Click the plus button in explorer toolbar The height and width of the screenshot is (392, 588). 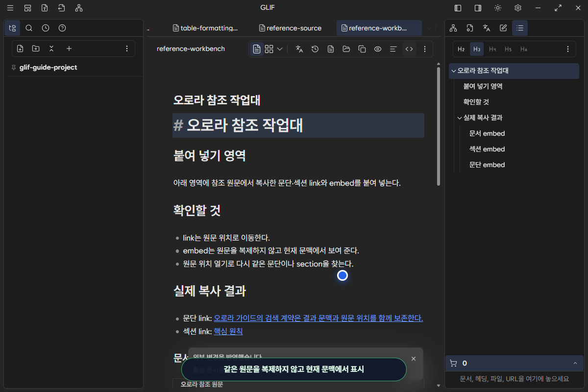point(69,49)
